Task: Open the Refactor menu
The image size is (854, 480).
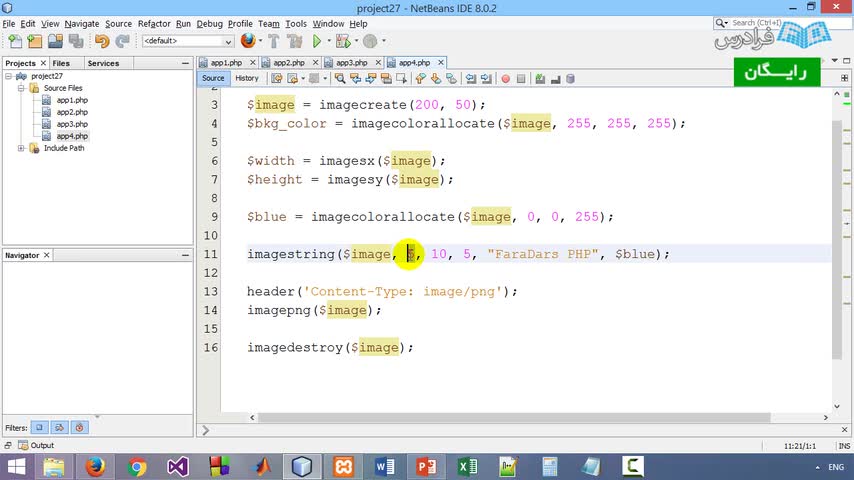Action: pos(154,23)
